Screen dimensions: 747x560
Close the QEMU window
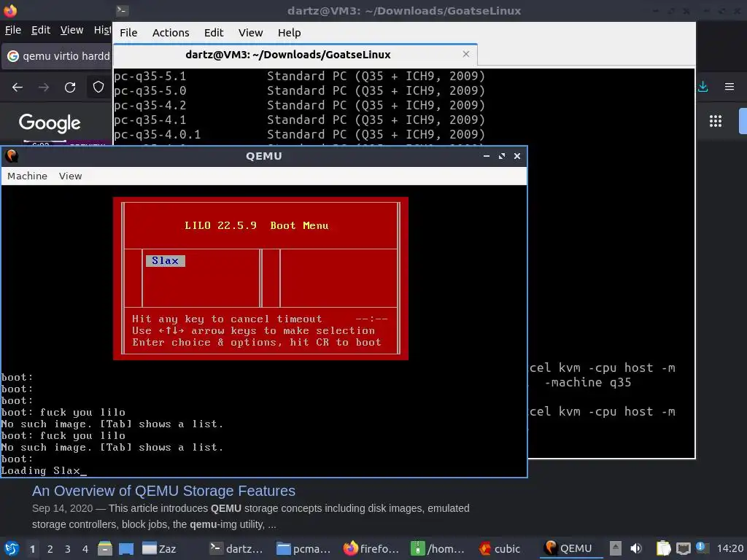point(517,156)
